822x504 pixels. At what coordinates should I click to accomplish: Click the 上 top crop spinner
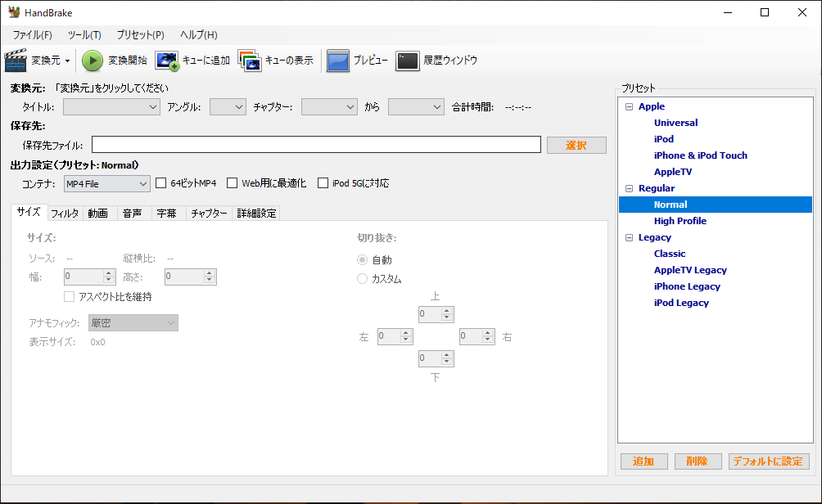click(436, 314)
